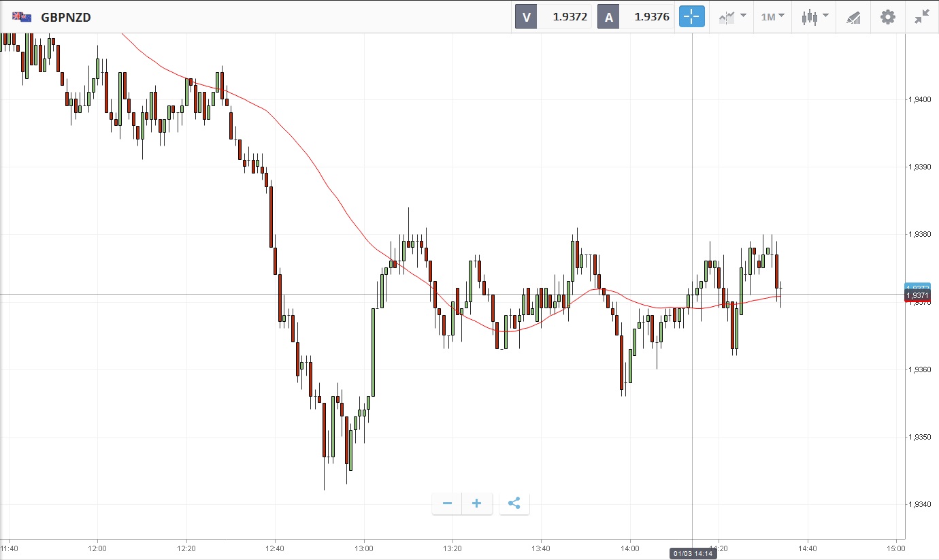Click the GBPNZD symbol title
This screenshot has height=560, width=939.
[x=66, y=17]
